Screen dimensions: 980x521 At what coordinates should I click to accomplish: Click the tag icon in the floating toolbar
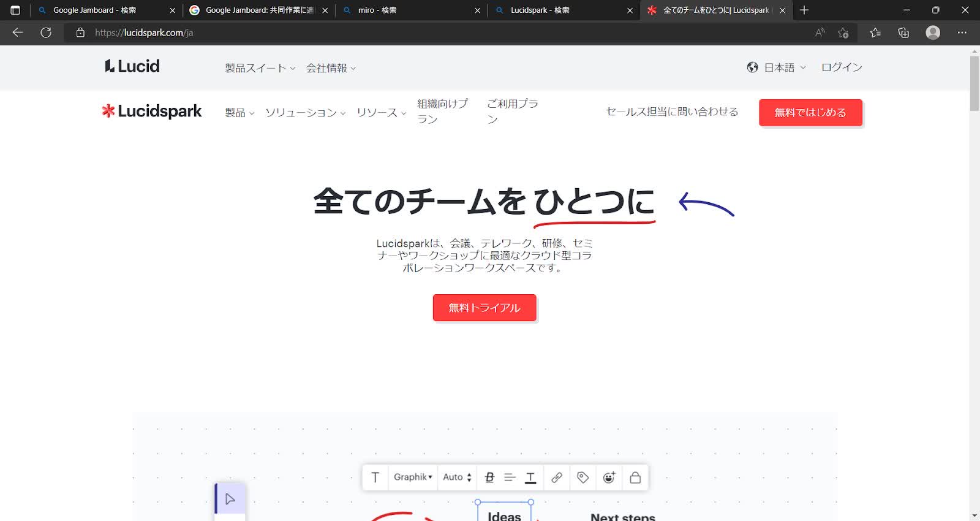(x=582, y=477)
